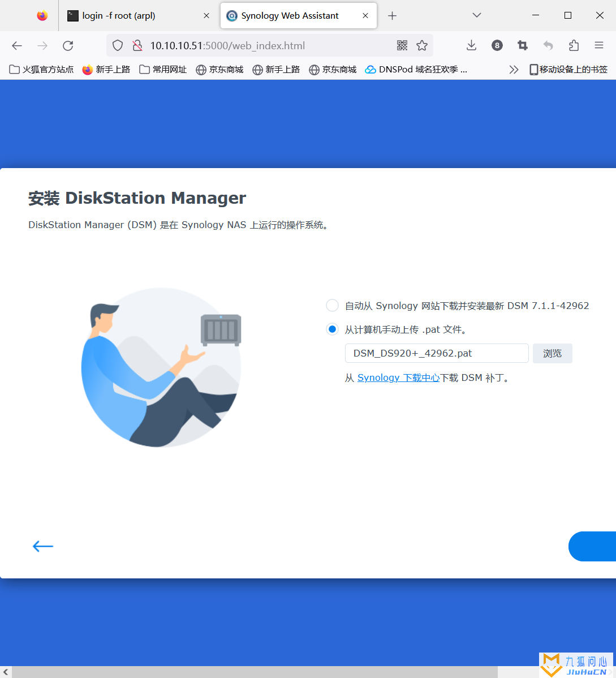
Task: Click the horizontal scrollbar left arrow
Action: [x=6, y=672]
